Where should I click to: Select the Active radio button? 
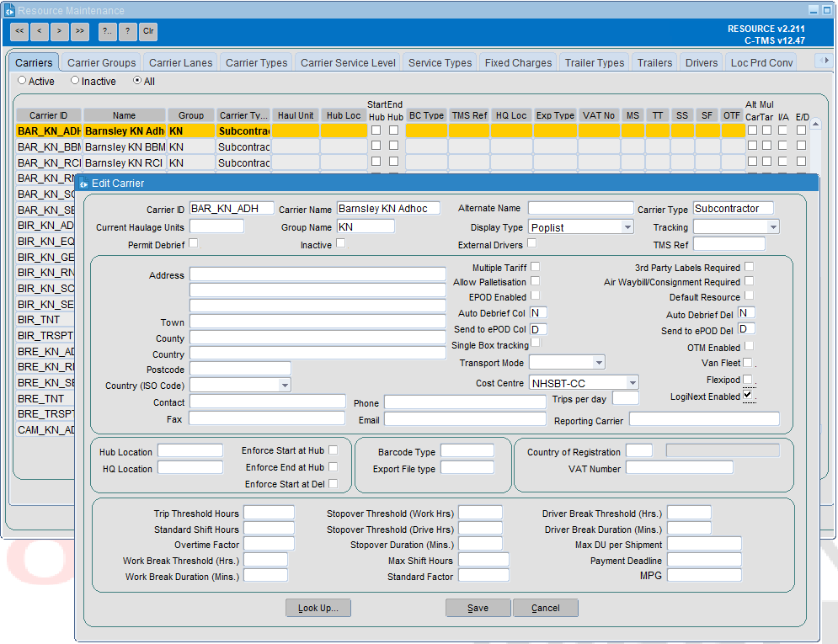click(x=22, y=80)
